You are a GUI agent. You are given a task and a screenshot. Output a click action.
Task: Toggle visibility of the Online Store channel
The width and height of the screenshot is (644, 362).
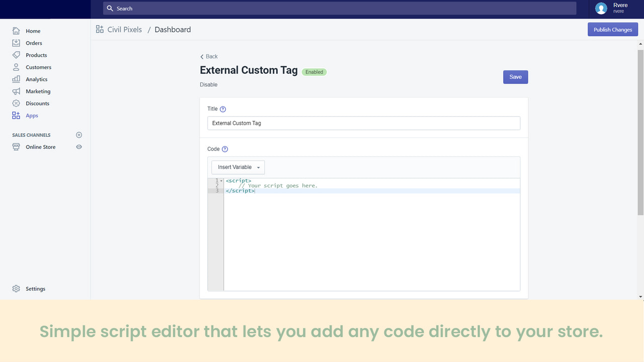(78, 147)
